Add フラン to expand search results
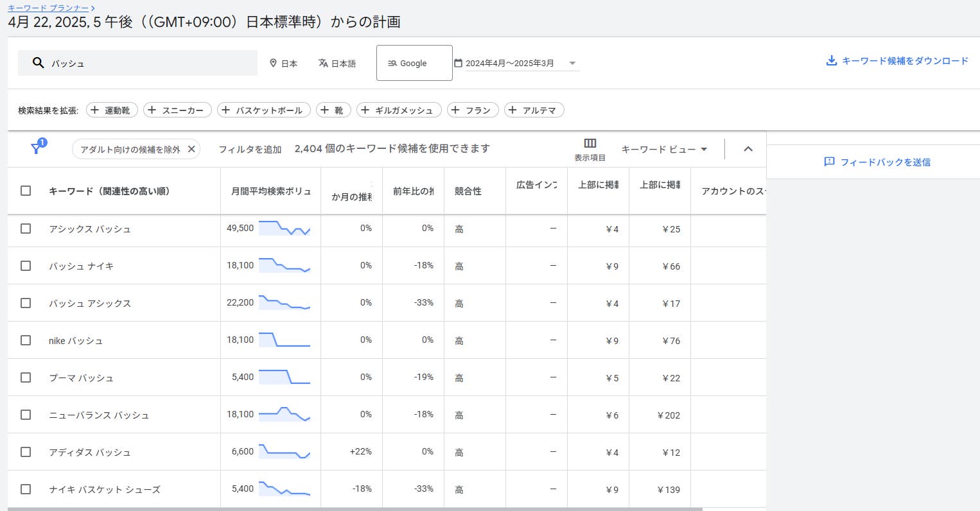The image size is (980, 511). pos(473,110)
